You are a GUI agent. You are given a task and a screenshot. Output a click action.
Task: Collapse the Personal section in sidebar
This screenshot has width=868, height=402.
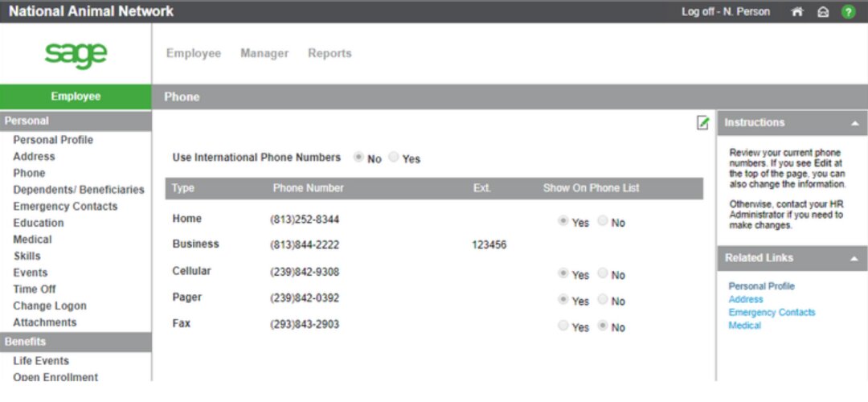[76, 121]
